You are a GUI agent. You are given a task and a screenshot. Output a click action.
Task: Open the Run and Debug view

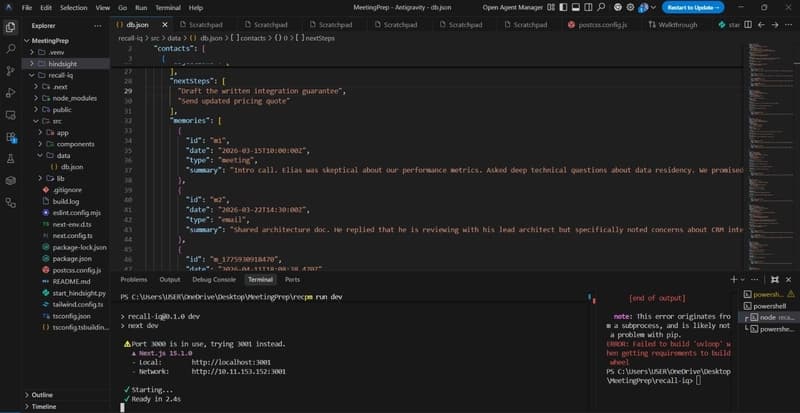10,93
